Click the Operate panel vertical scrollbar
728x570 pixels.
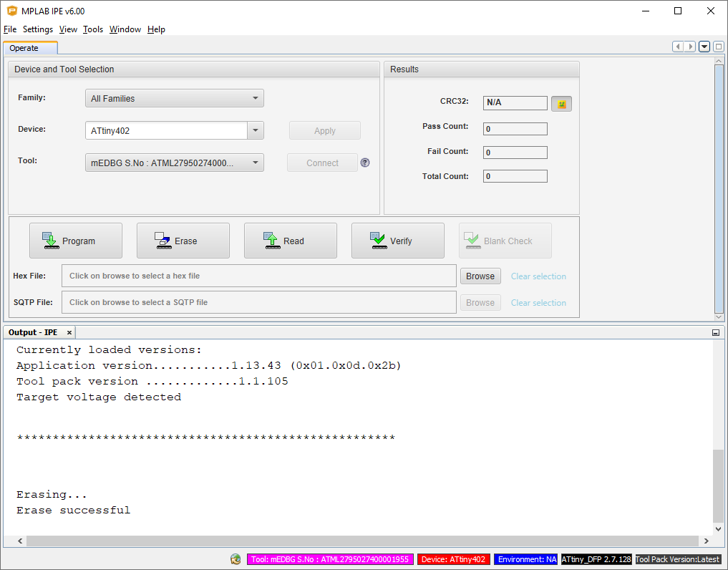point(719,188)
